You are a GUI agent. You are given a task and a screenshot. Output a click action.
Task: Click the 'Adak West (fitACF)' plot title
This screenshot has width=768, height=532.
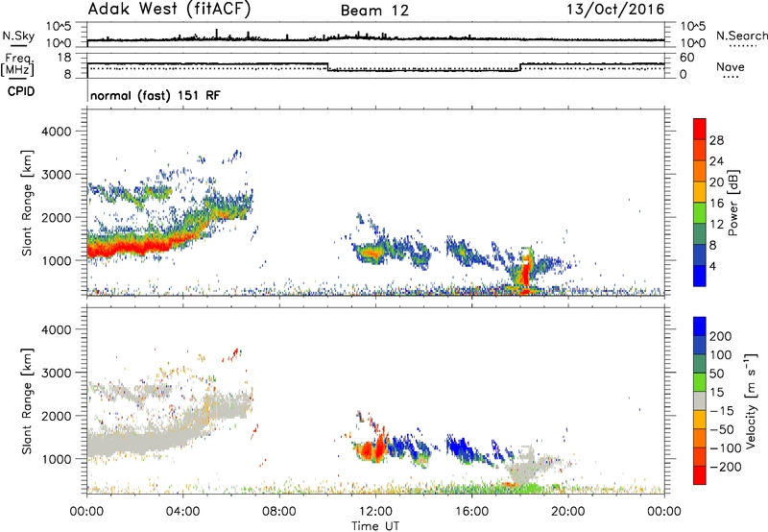coord(169,10)
